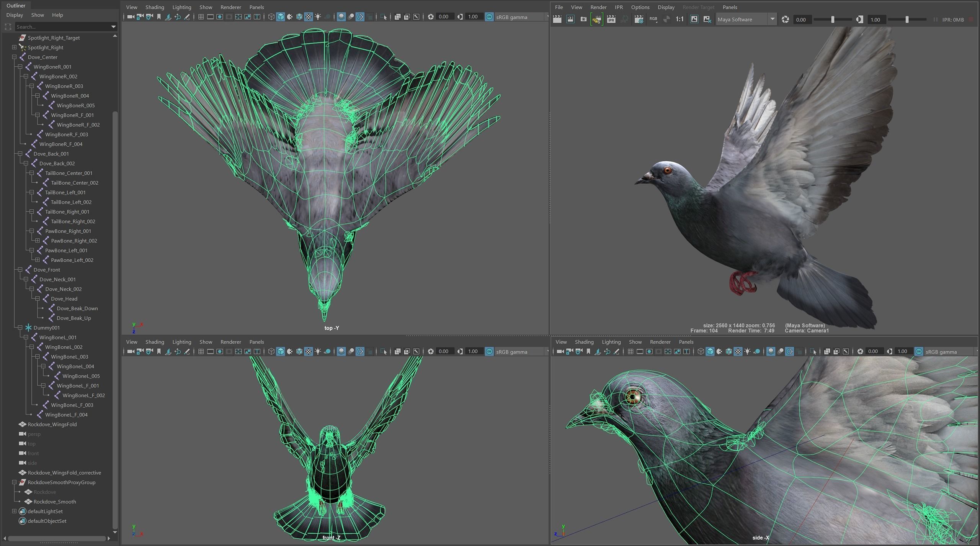Open Shading menu in top viewport

coord(155,7)
